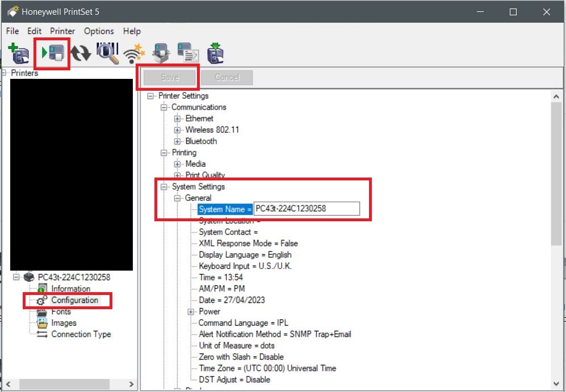Select Zero with Slash = Disable
This screenshot has height=392, width=566.
click(x=241, y=357)
